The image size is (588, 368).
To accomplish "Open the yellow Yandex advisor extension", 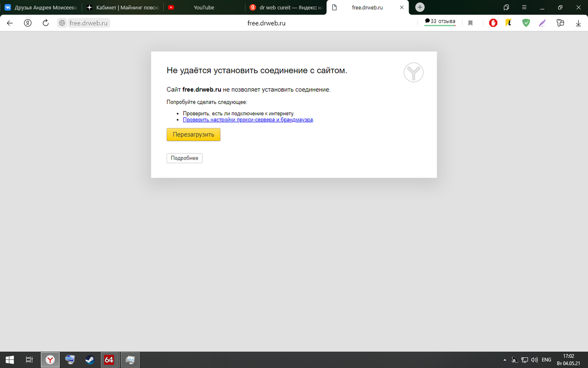I will pos(509,23).
